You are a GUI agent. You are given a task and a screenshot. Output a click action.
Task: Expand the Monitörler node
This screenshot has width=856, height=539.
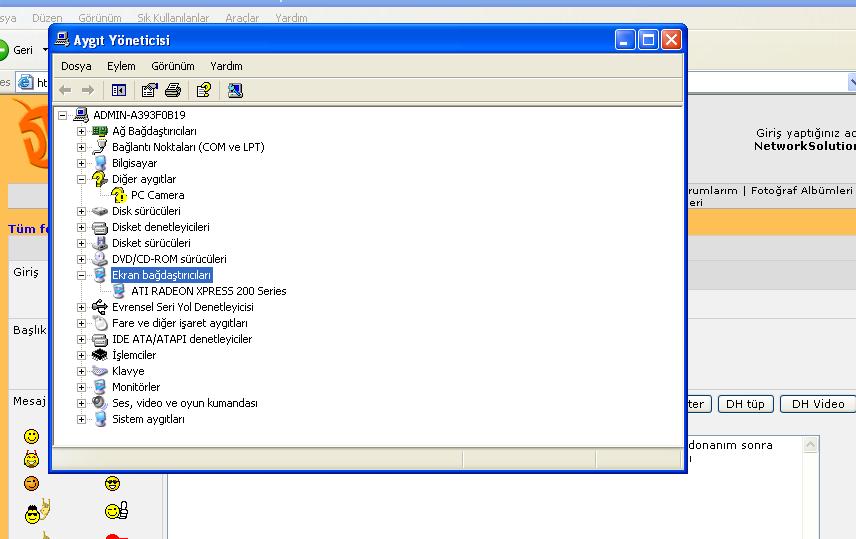[x=82, y=387]
